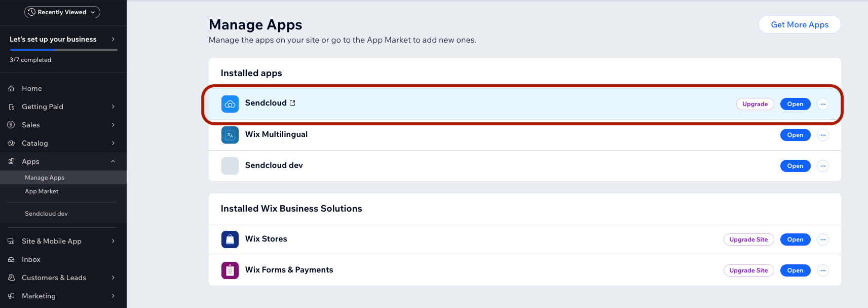Open the Recently Viewed dropdown
This screenshot has height=308, width=868.
point(62,12)
